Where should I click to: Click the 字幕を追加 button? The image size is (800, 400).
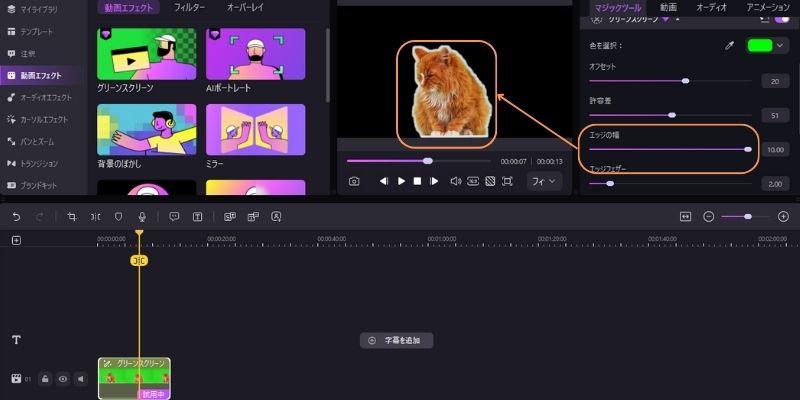(396, 340)
